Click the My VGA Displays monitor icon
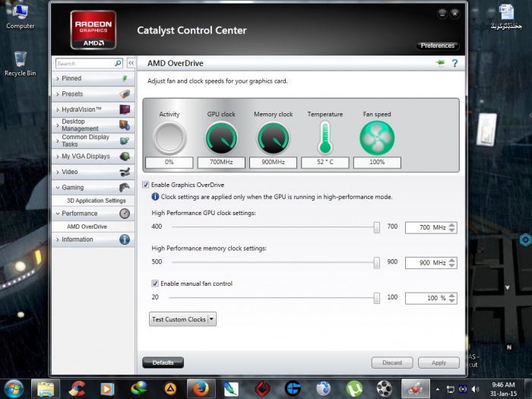Viewport: 532px width, 399px height. (x=125, y=157)
